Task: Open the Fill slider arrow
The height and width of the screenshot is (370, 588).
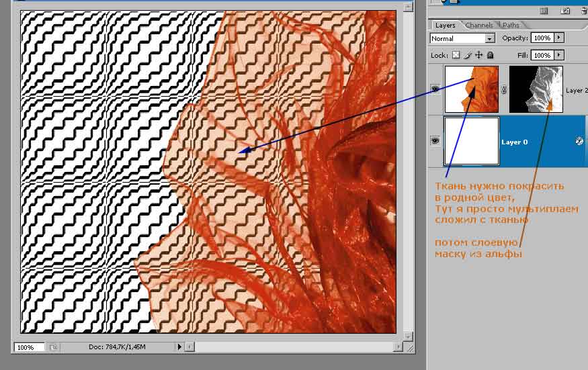Action: [559, 55]
